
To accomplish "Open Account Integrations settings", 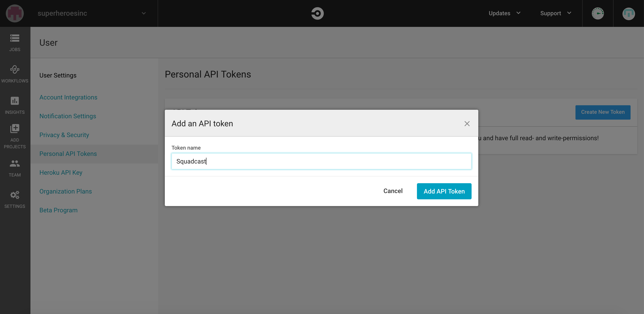I will [68, 97].
